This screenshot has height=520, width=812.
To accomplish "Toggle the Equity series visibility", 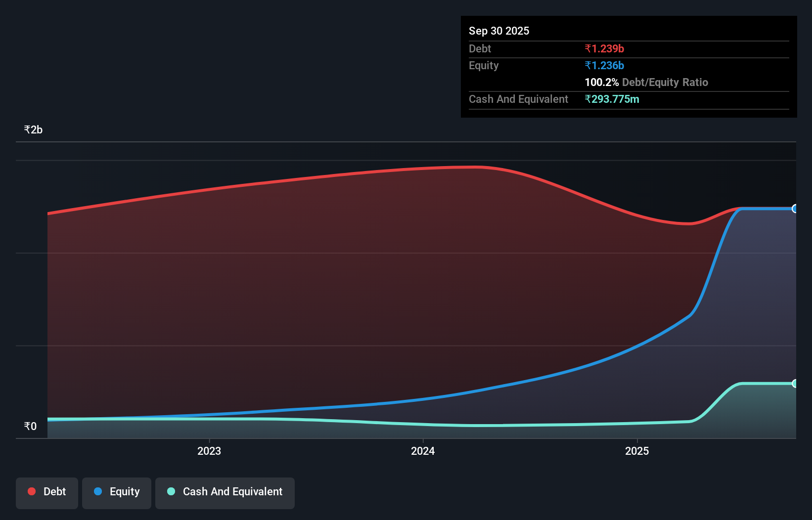I will click(116, 492).
